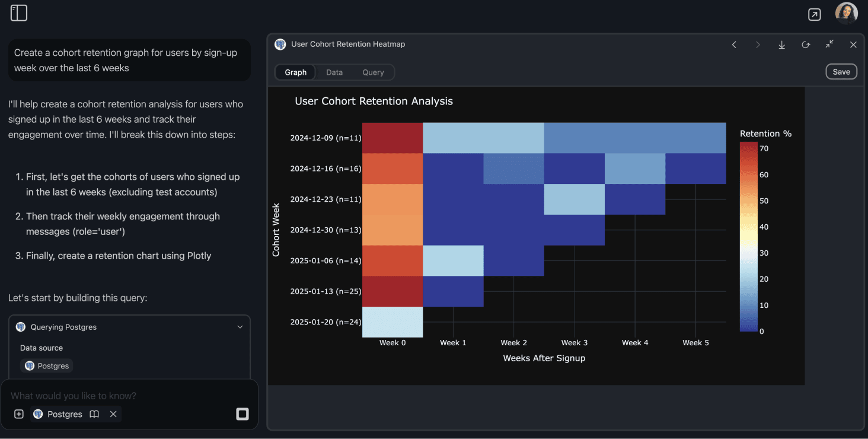
Task: Click the sidebar toggle icon top left
Action: tap(18, 12)
